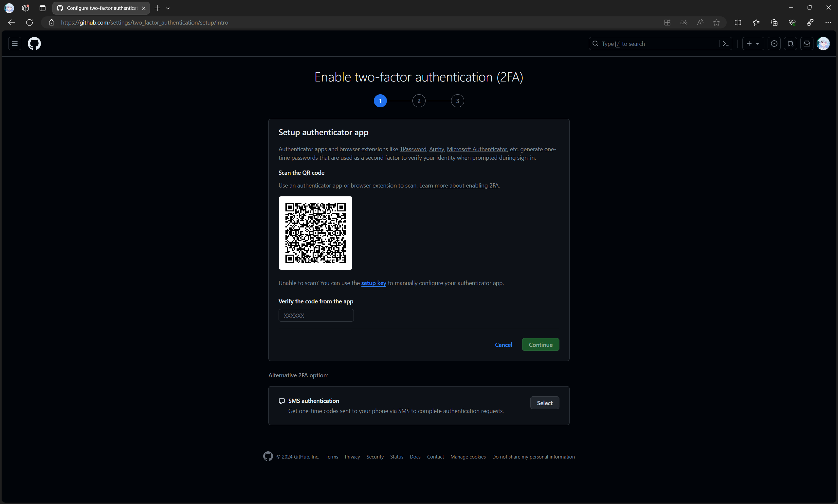Open Browser essentials heart icon
Screen dimensions: 838x504
coord(792,22)
